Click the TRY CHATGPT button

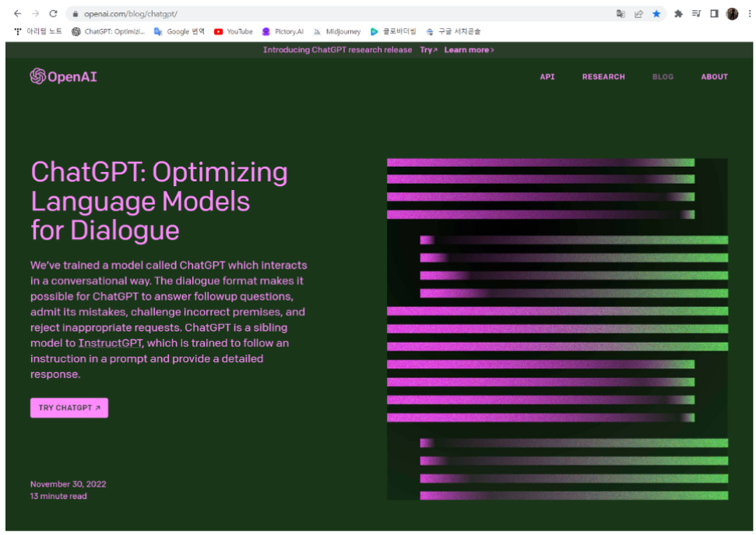pos(69,407)
